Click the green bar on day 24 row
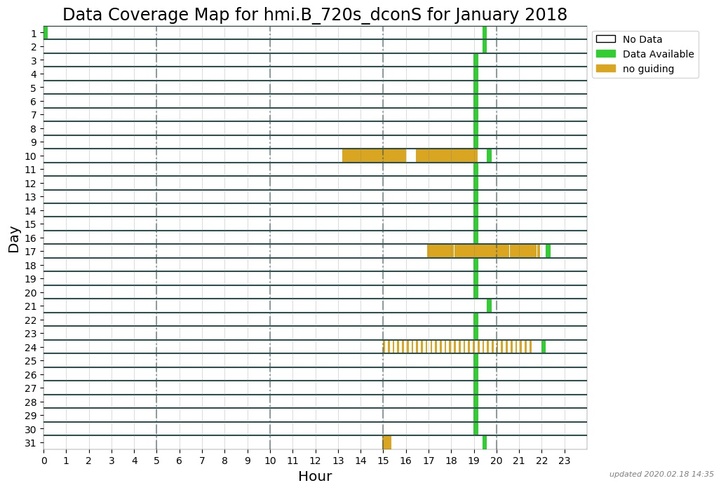The image size is (721, 490). 543,346
